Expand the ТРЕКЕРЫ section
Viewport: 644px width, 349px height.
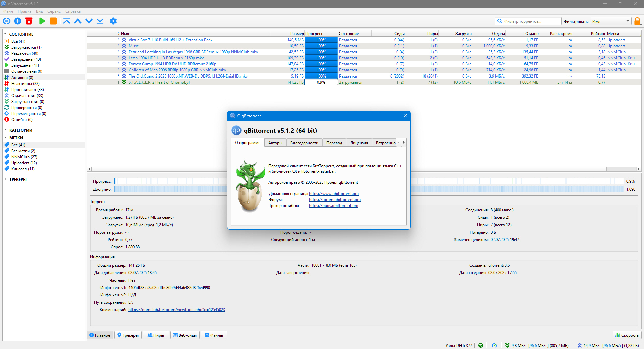coord(5,179)
